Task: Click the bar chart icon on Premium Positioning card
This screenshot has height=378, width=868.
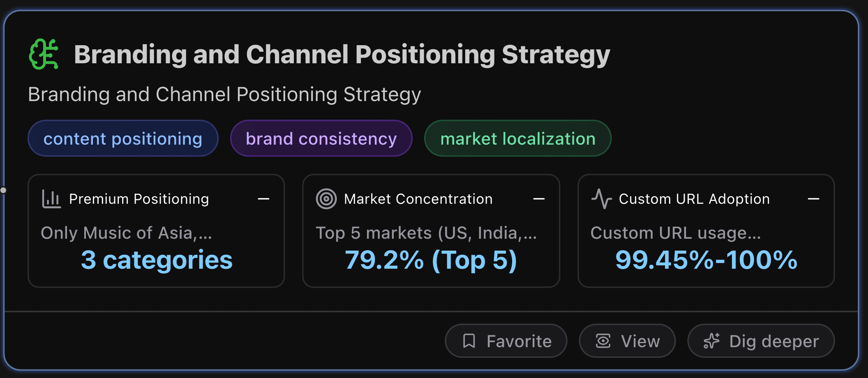Action: (x=51, y=199)
